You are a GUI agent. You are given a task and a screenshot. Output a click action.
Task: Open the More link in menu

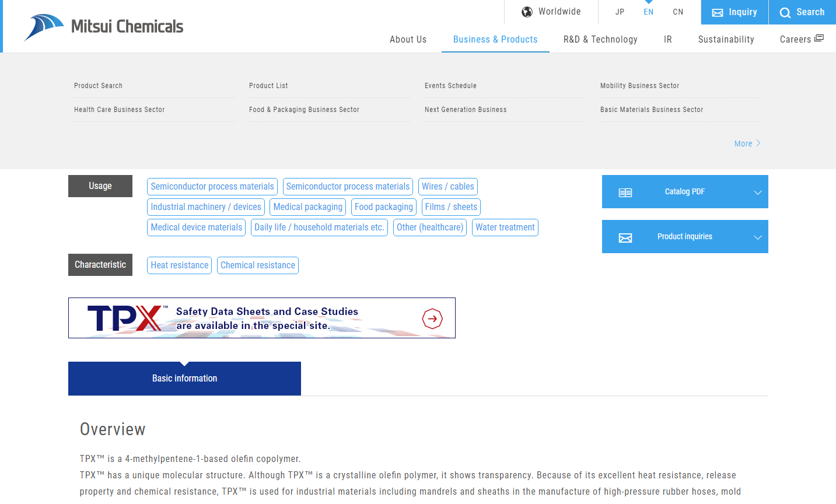(x=747, y=143)
